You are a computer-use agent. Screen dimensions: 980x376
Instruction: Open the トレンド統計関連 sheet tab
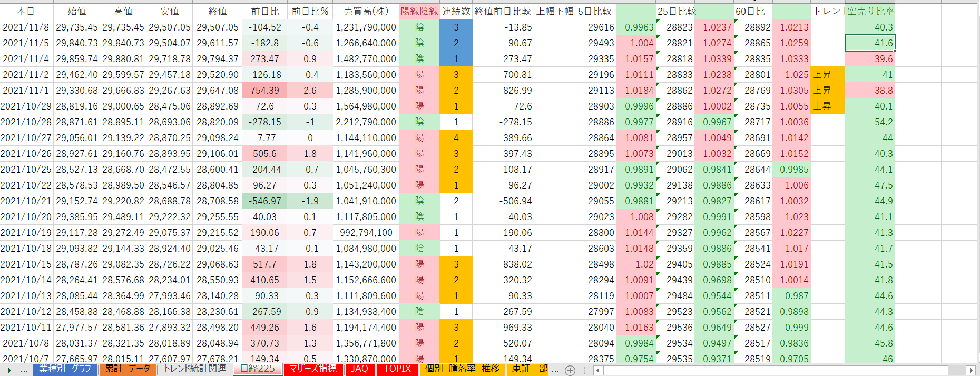point(195,369)
